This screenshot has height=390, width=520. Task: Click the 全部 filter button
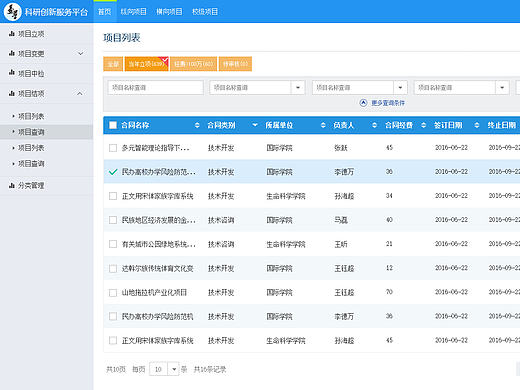[113, 64]
